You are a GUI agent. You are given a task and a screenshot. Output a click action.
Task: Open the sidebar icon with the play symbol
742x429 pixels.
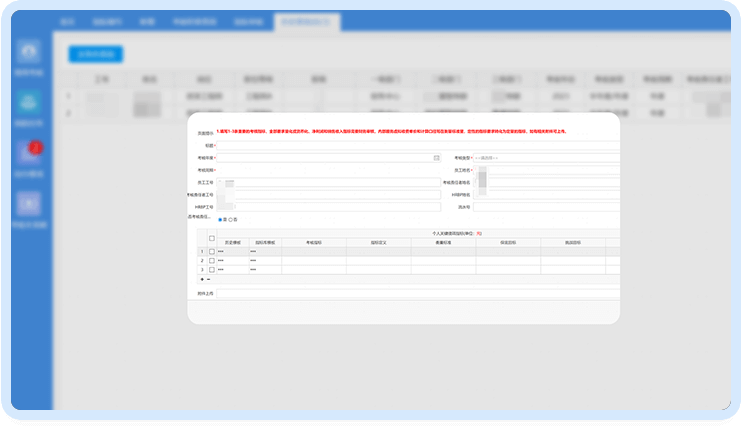tap(30, 204)
